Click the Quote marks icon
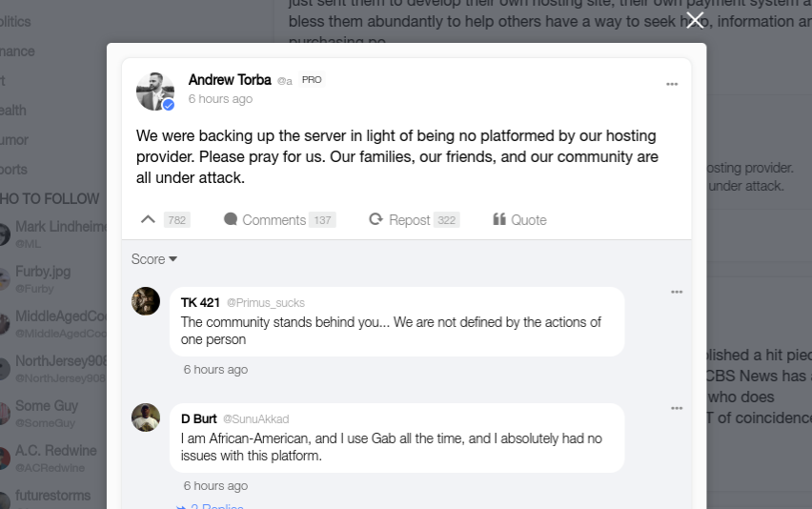Viewport: 812px width, 509px height. (x=499, y=219)
